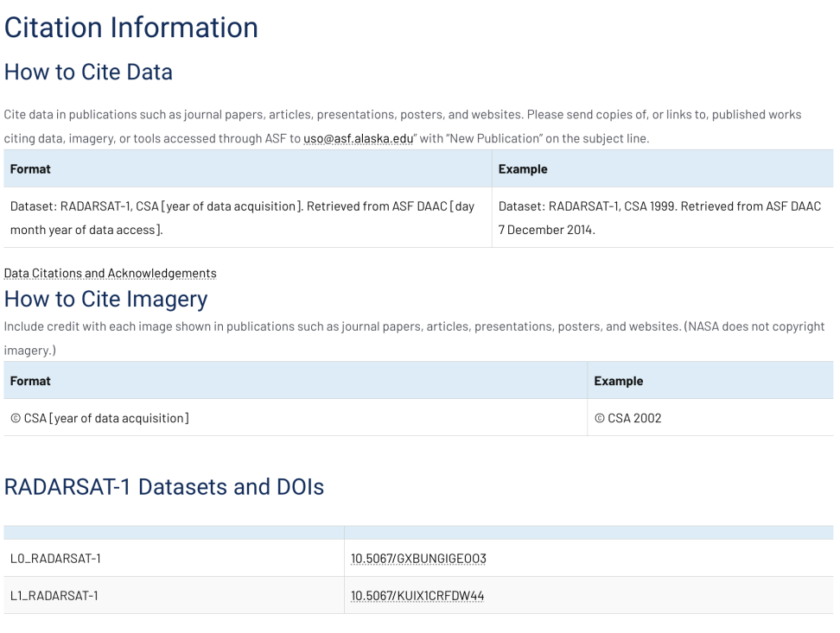Click RADARSAT-1 Datasets and DOIs heading
Image resolution: width=840 pixels, height=633 pixels.
pyautogui.click(x=164, y=487)
